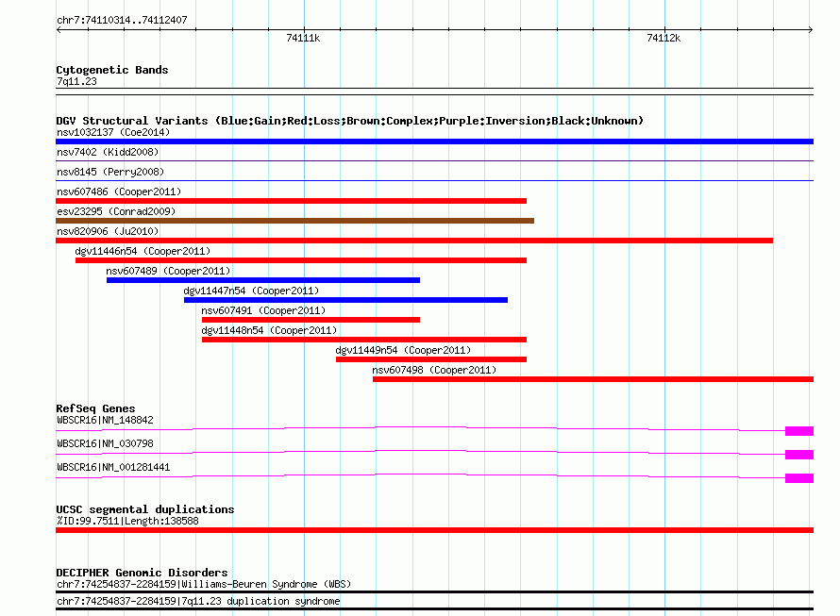Open the 7q11.23 duplication syndrome entry
Screen dimensions: 840x616
(198, 602)
